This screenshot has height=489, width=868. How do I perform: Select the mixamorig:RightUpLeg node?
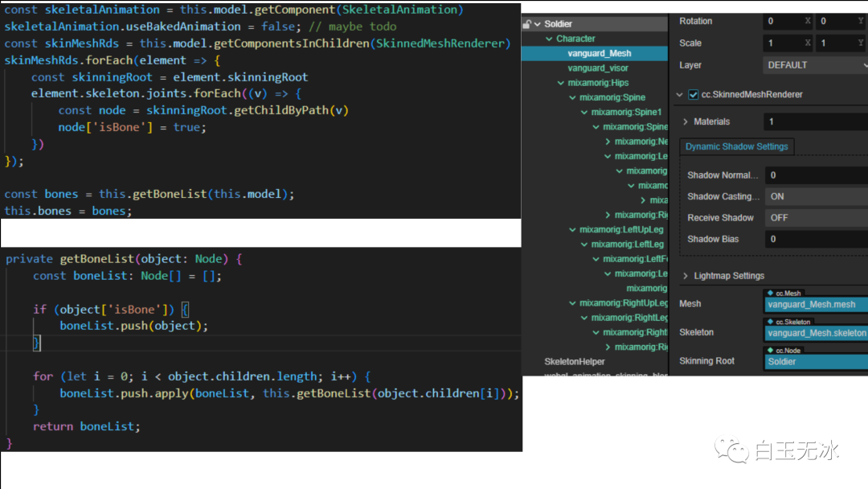pos(624,303)
